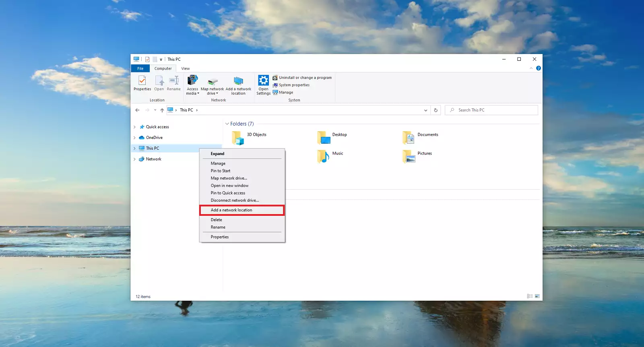Choose Pin to Quick access in context menu
The width and height of the screenshot is (644, 347).
(228, 193)
